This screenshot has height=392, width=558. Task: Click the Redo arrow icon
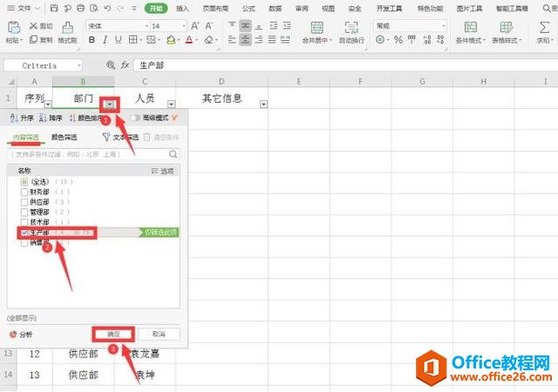click(x=120, y=8)
